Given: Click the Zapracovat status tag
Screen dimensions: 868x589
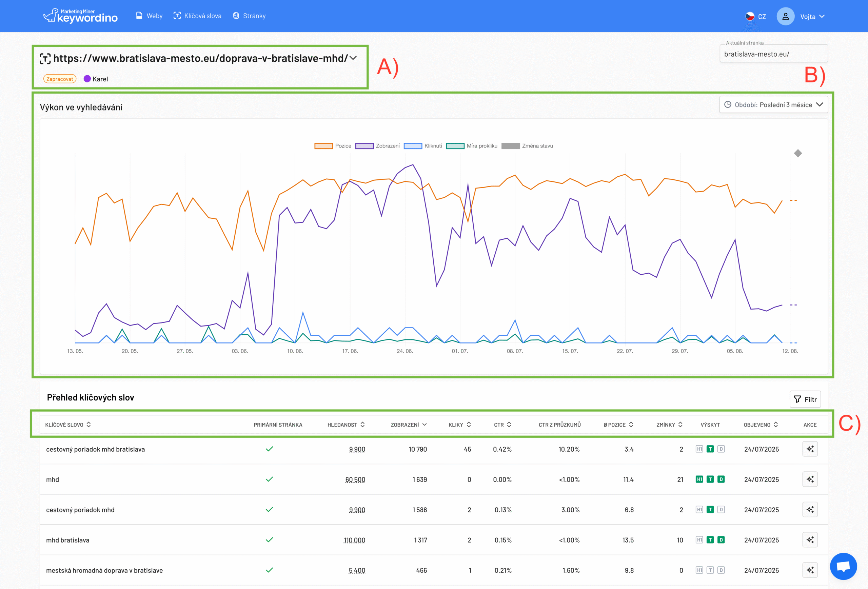Looking at the screenshot, I should (60, 79).
